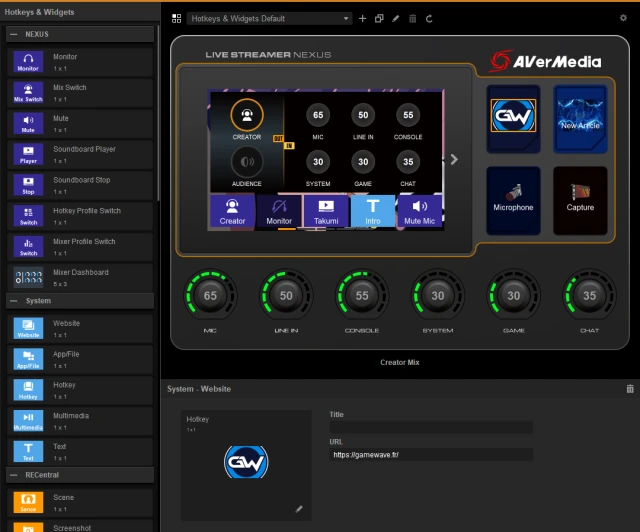Select the Mix Switch widget icon
This screenshot has height=532, width=640.
[28, 93]
